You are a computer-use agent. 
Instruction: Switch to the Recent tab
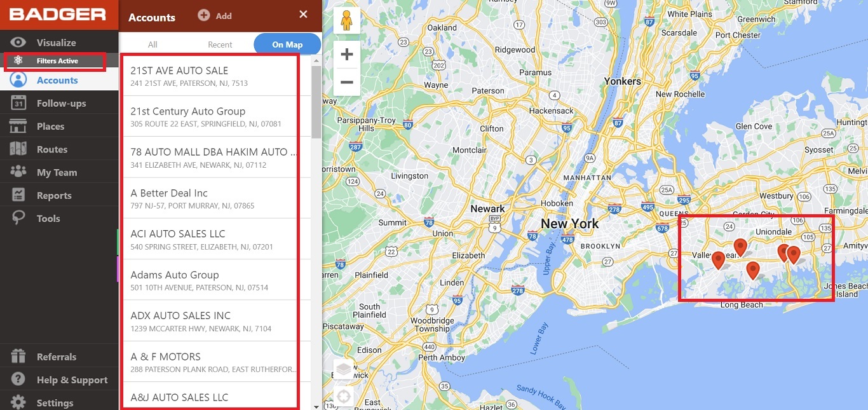(220, 44)
